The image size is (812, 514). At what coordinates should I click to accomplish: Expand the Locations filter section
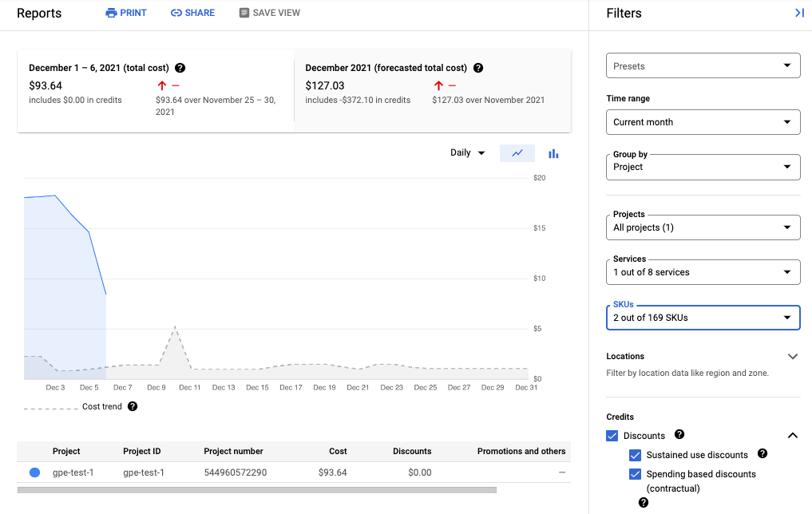click(793, 356)
